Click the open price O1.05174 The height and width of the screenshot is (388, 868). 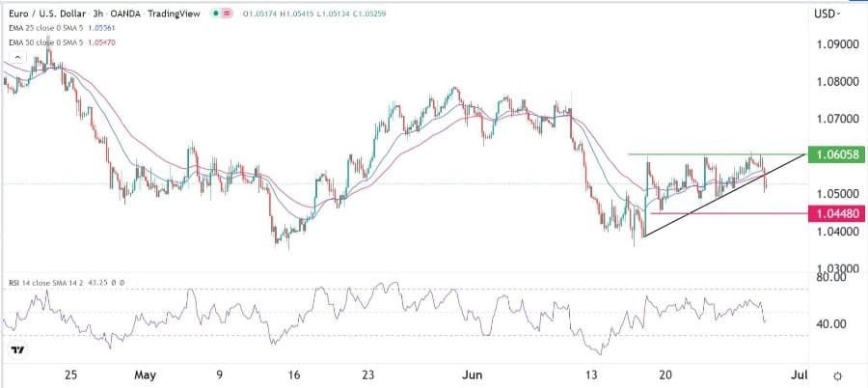point(260,14)
